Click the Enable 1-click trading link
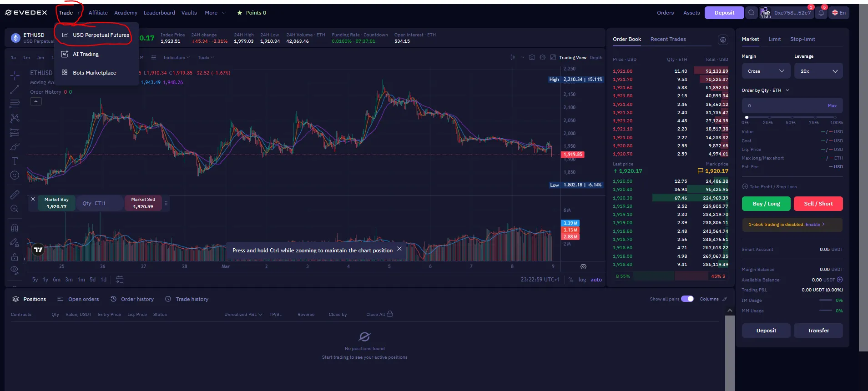This screenshot has height=391, width=868. click(x=813, y=225)
